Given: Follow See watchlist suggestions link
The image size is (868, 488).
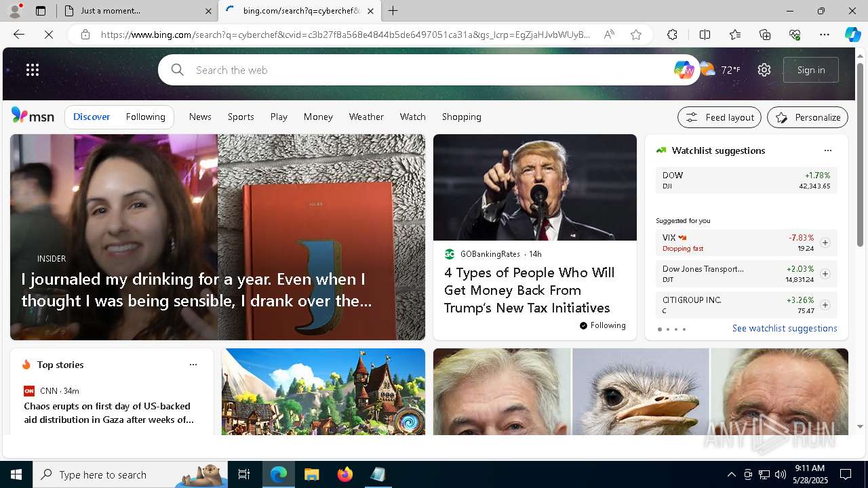Looking at the screenshot, I should (785, 328).
